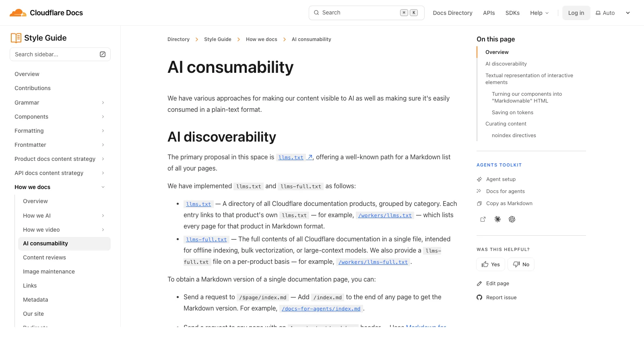
Task: Click Style Guide in the breadcrumb
Action: [218, 39]
